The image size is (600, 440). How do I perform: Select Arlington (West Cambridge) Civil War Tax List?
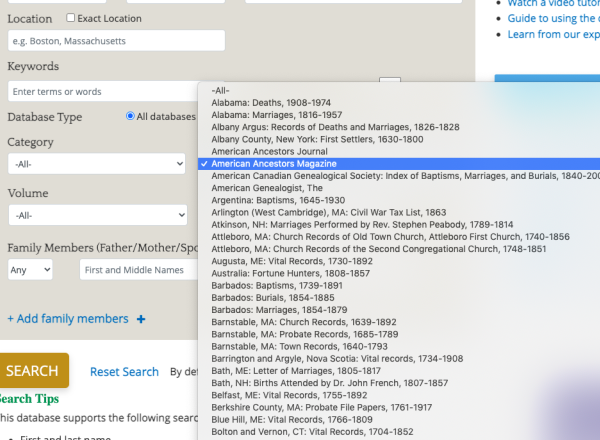click(399, 212)
